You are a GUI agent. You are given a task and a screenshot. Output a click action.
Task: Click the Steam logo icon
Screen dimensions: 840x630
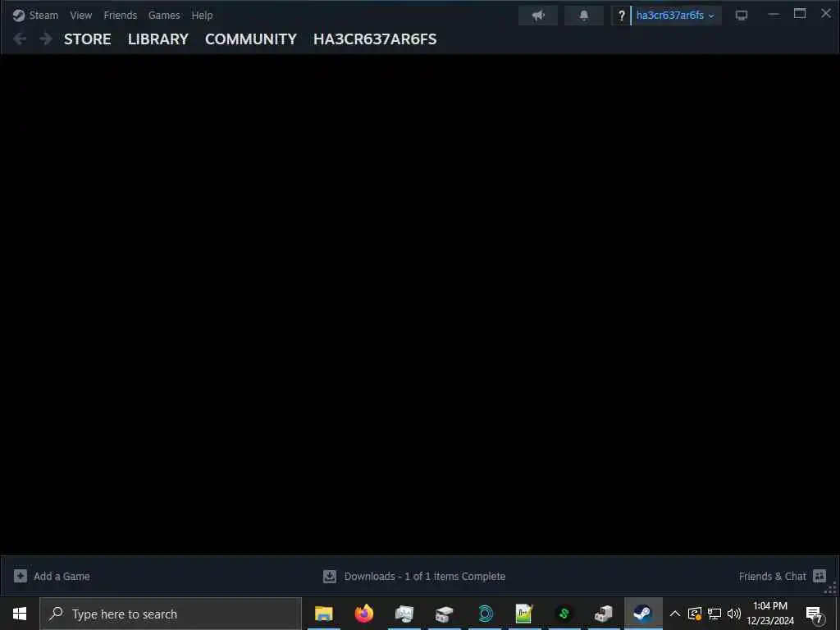19,16
